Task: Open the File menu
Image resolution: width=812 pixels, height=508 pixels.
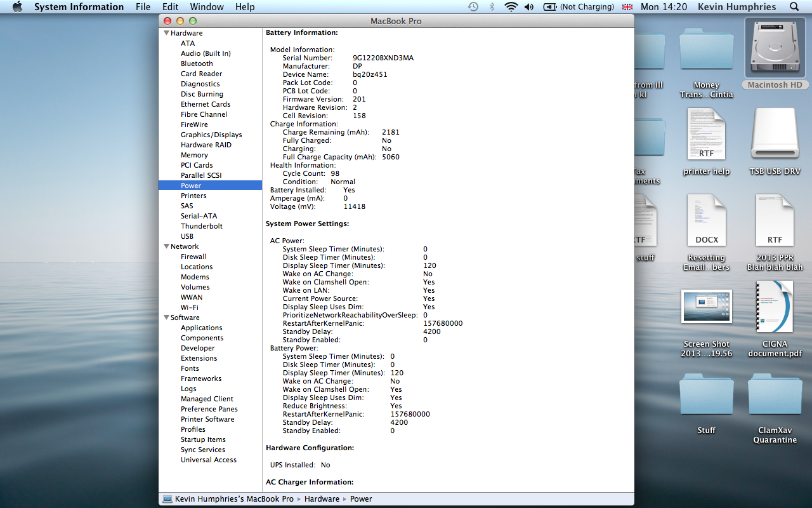Action: (143, 7)
